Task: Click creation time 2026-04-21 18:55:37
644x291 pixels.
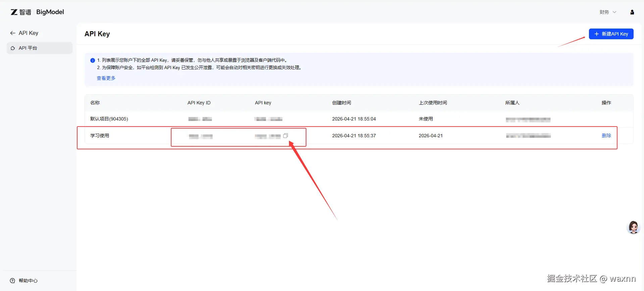Action: (x=354, y=136)
